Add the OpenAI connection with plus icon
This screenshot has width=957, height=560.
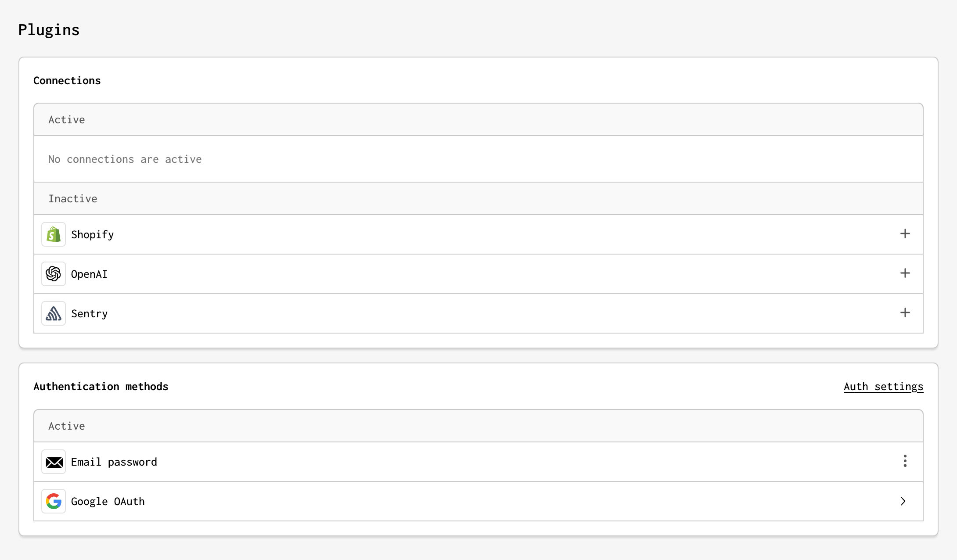click(905, 273)
